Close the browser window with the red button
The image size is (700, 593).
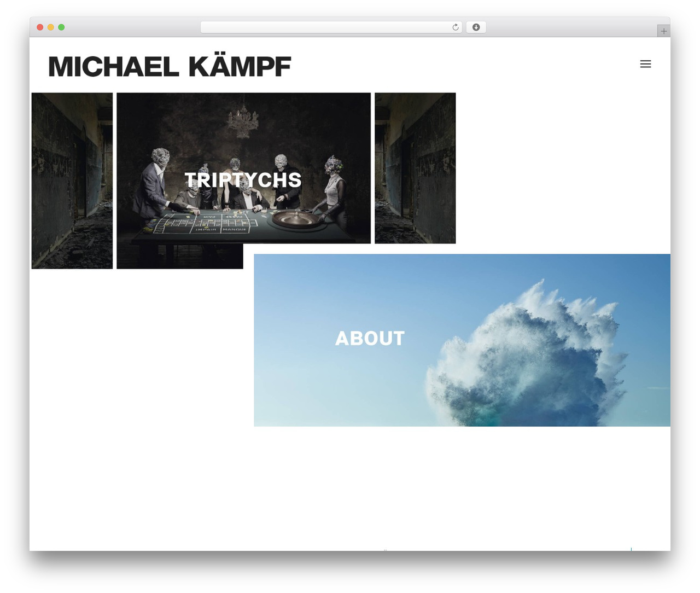click(40, 27)
